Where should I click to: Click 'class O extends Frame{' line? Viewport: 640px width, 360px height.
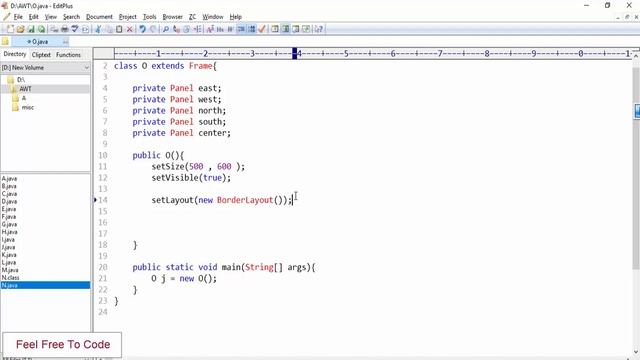tap(165, 66)
